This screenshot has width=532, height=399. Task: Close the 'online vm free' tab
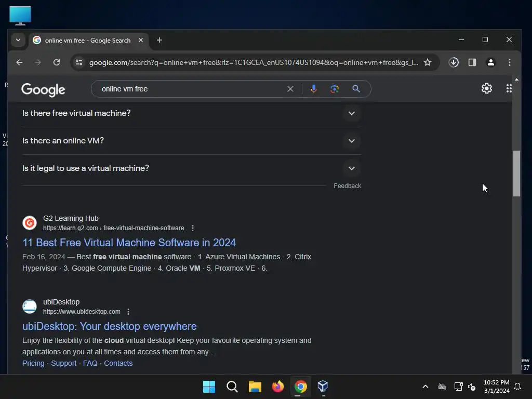(x=141, y=40)
